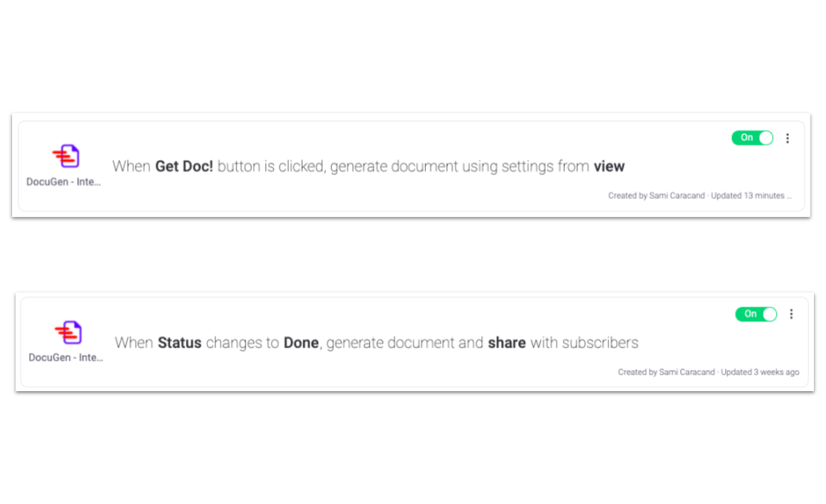Click the DocuGen label under the Status automation logo
The height and width of the screenshot is (504, 826).
[x=66, y=358]
